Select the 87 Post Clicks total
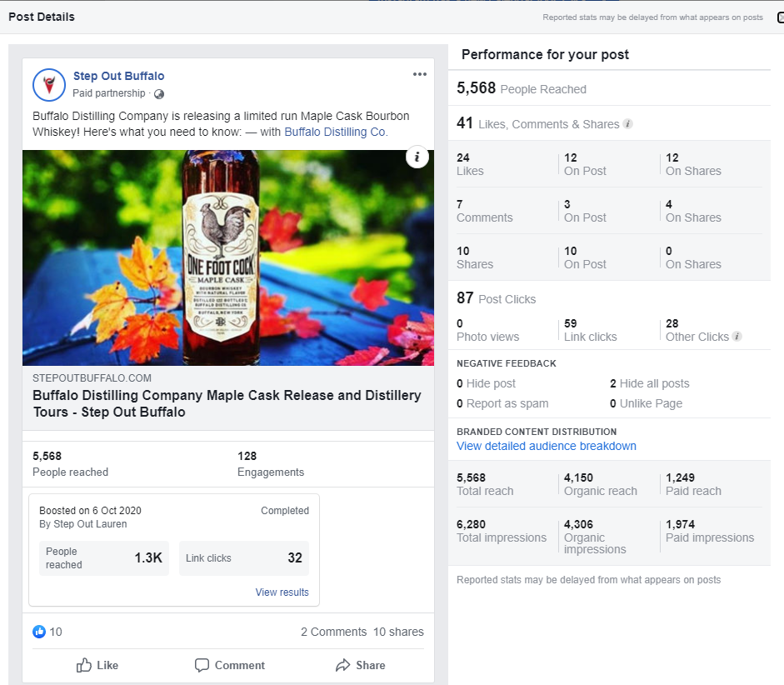 (x=496, y=298)
